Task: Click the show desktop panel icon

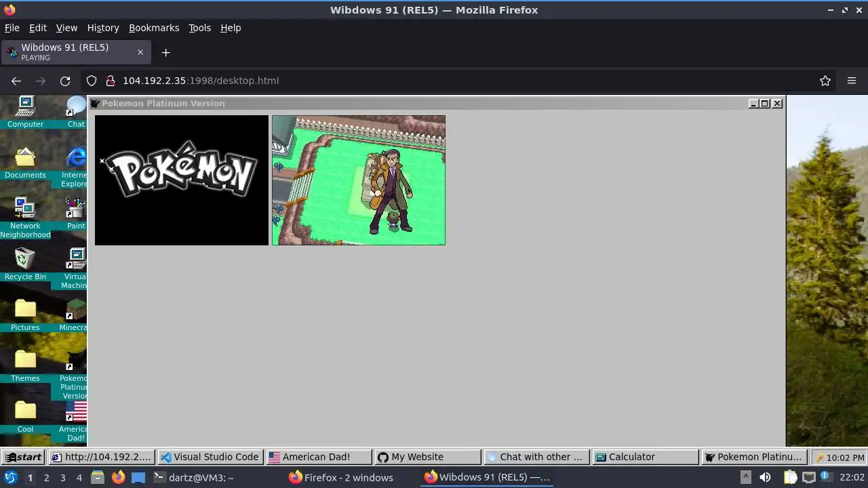Action: click(x=138, y=477)
